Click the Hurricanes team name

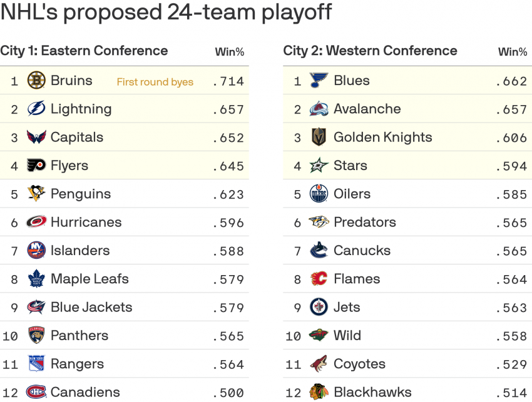pyautogui.click(x=86, y=222)
